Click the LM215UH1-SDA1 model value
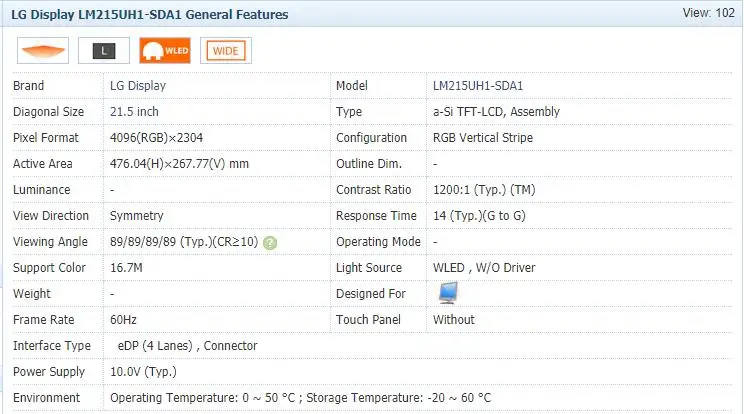This screenshot has height=414, width=744. (480, 86)
